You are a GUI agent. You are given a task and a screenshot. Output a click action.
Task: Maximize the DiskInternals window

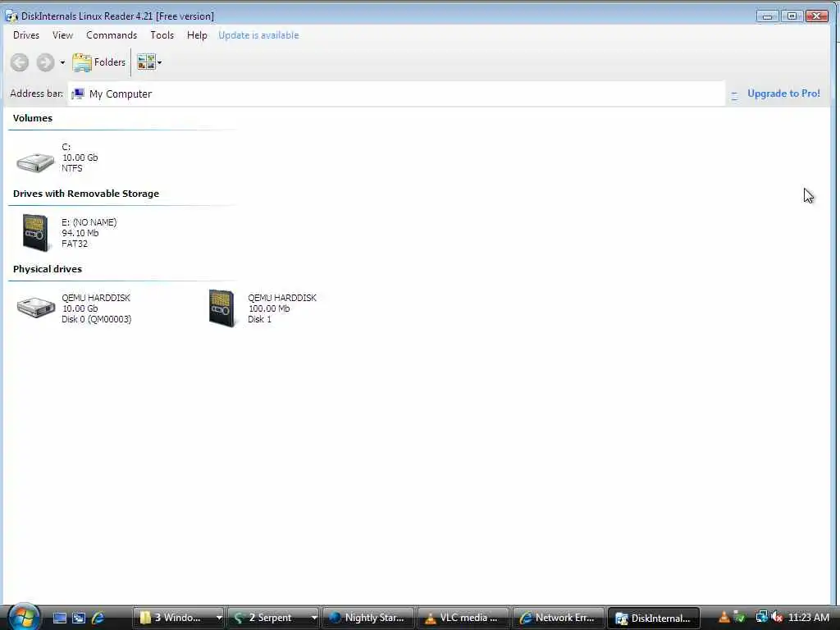tap(792, 16)
